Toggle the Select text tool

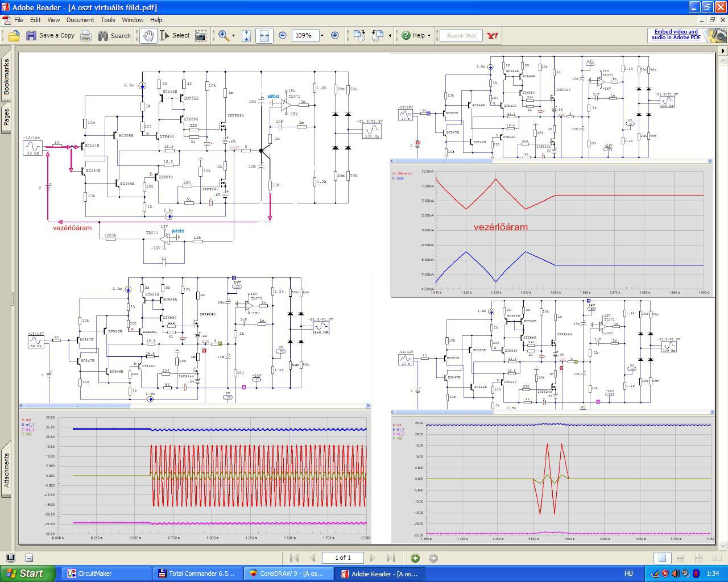(x=175, y=35)
